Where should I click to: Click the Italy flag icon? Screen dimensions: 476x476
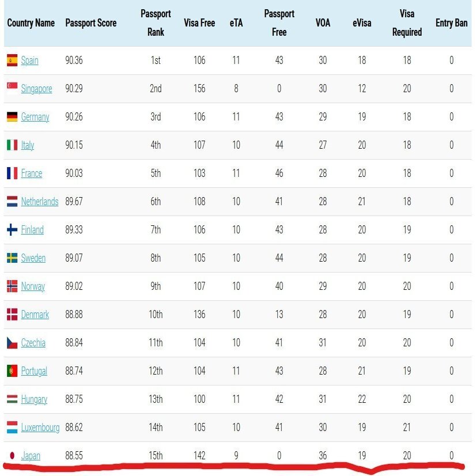coord(12,145)
